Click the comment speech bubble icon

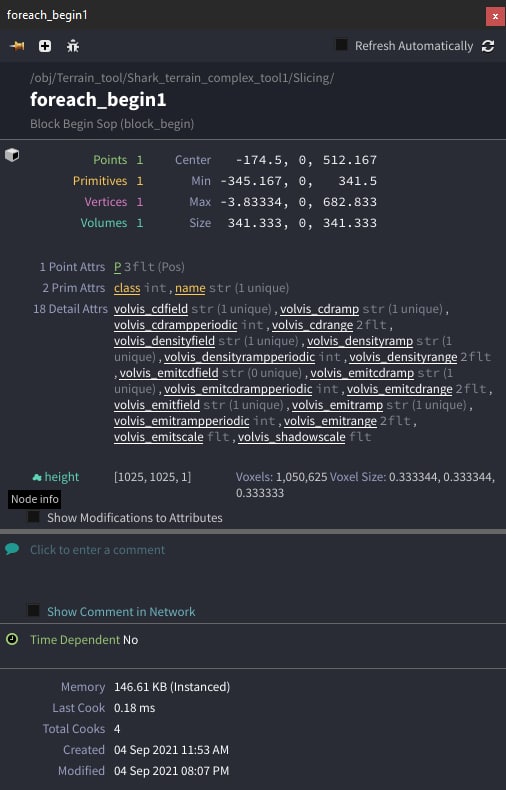click(x=12, y=549)
